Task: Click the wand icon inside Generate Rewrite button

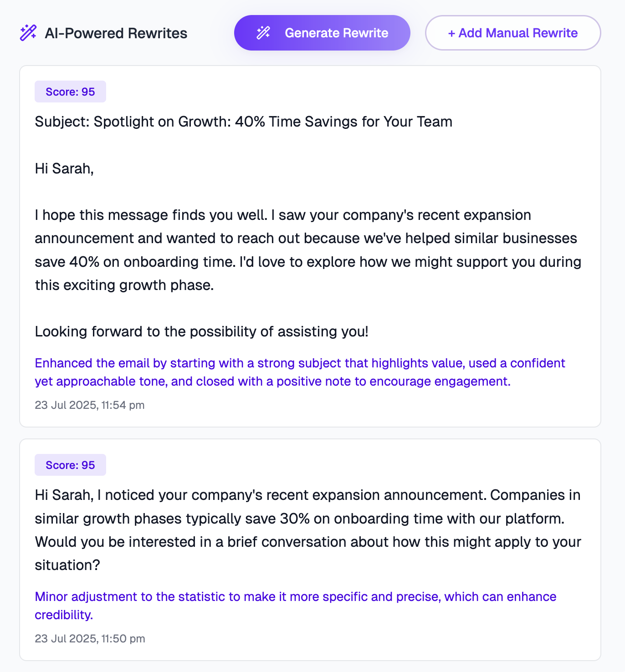Action: pos(263,32)
